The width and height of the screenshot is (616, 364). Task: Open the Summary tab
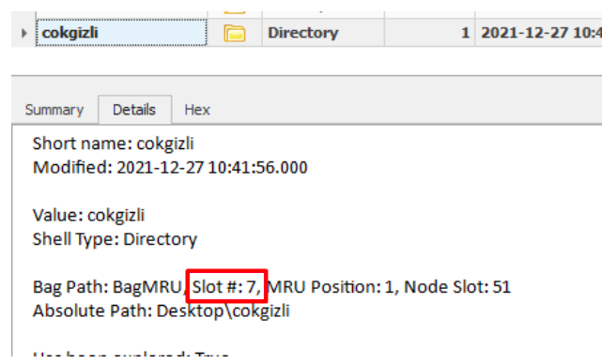point(54,110)
